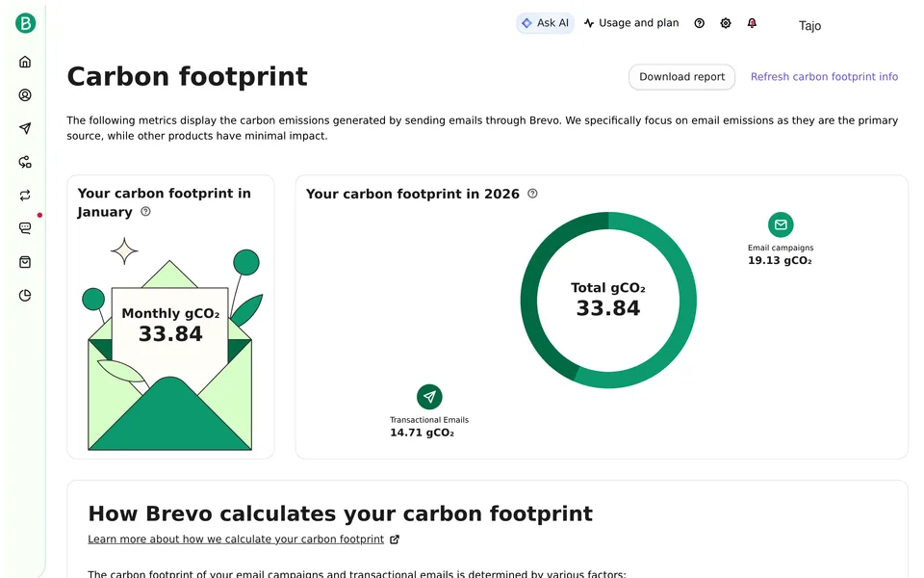Viewport: 924px width, 578px height.
Task: Click 'How Brevo calculates your carbon footprint' heading
Action: (340, 513)
